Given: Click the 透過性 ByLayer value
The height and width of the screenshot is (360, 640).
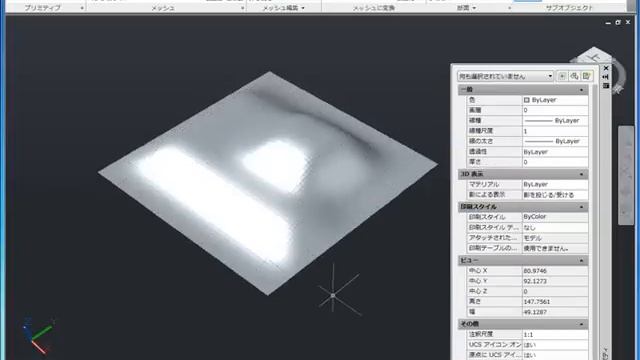Looking at the screenshot, I should pos(555,152).
